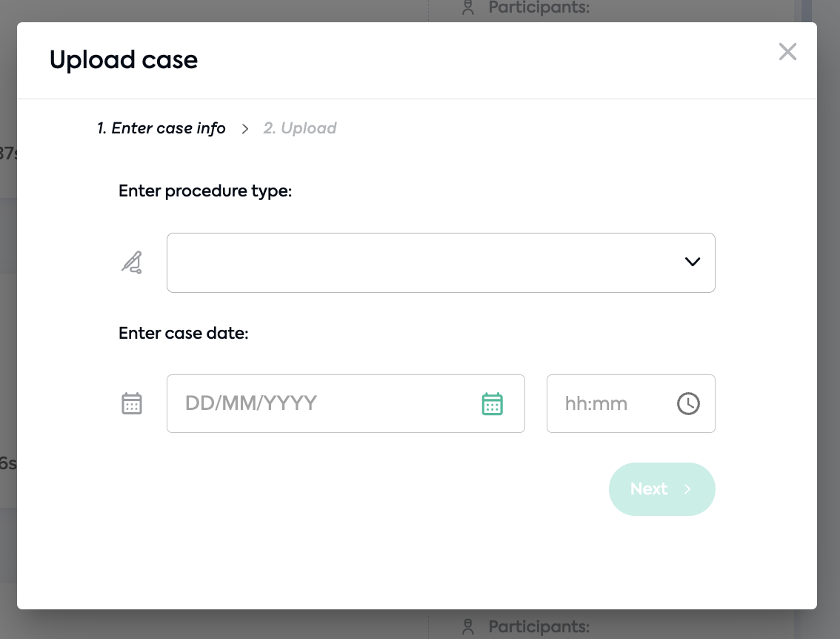
Task: Click the arrow icon inside Next button
Action: (687, 489)
